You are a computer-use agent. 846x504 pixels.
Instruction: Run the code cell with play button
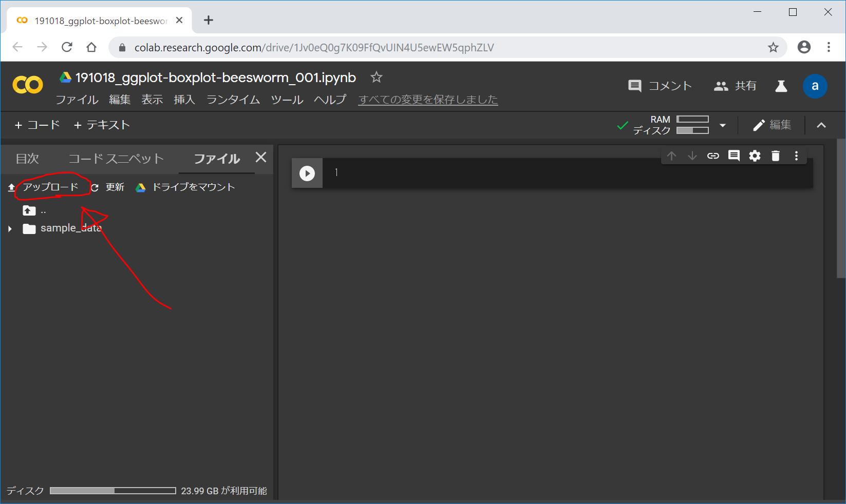click(307, 173)
